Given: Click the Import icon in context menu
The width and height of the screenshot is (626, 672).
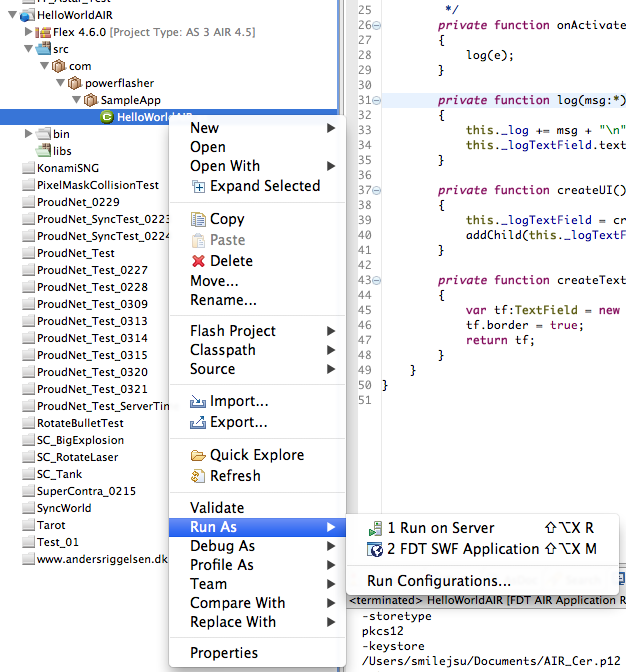Looking at the screenshot, I should pyautogui.click(x=198, y=402).
